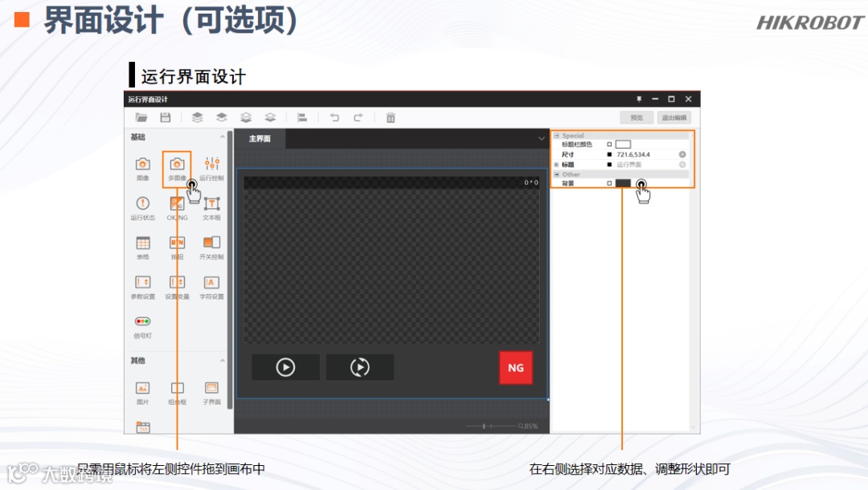Select the 多图像 multi-image control
This screenshot has height=490, width=868.
(x=177, y=169)
